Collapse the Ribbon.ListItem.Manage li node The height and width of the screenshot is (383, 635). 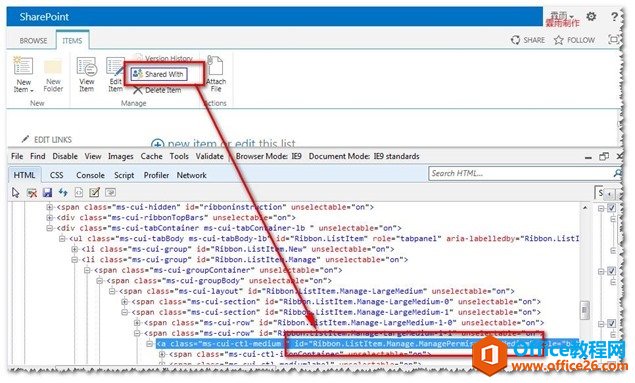tap(75, 260)
